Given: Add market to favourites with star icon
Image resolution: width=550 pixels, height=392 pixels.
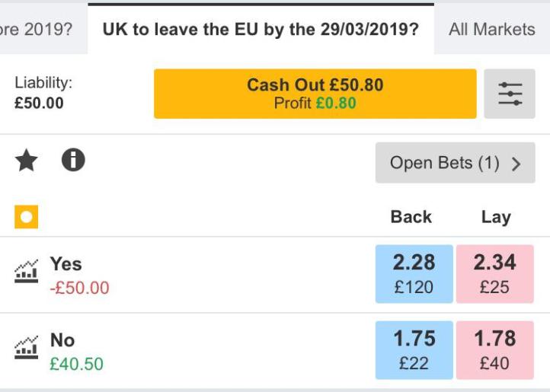Looking at the screenshot, I should point(27,161).
